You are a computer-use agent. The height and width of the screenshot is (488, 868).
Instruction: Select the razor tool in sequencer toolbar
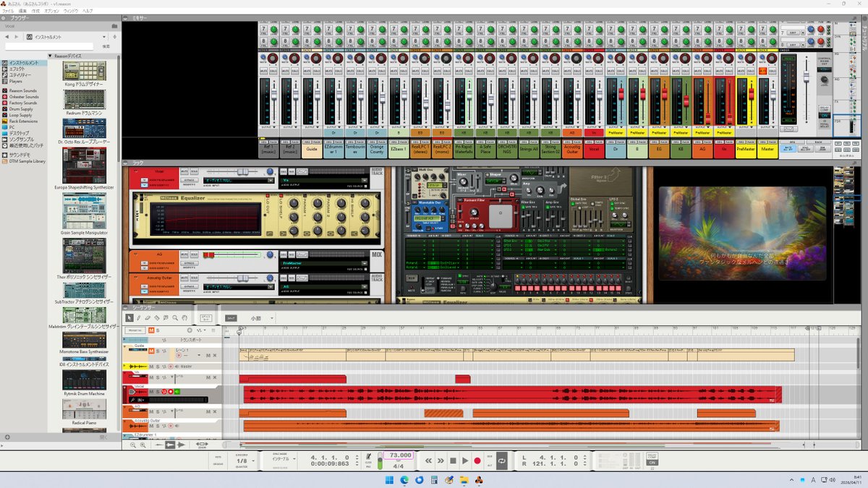[x=157, y=318]
